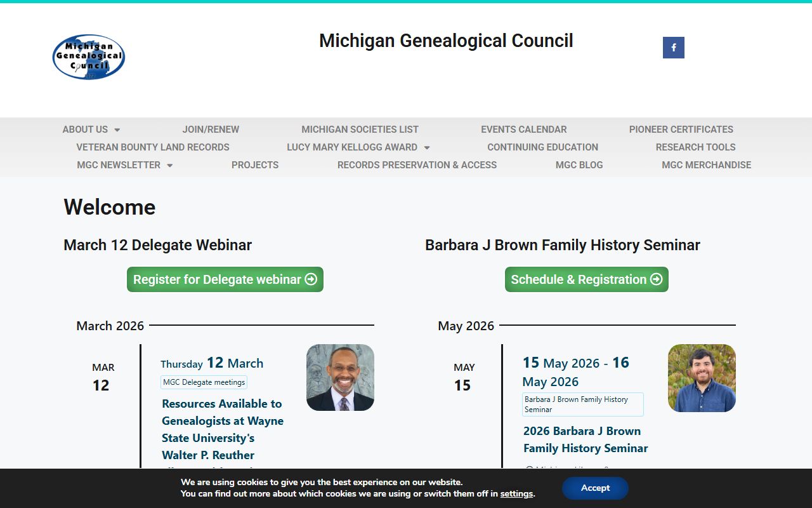This screenshot has height=508, width=812.
Task: Click the May 2026 month heading
Action: (x=466, y=326)
